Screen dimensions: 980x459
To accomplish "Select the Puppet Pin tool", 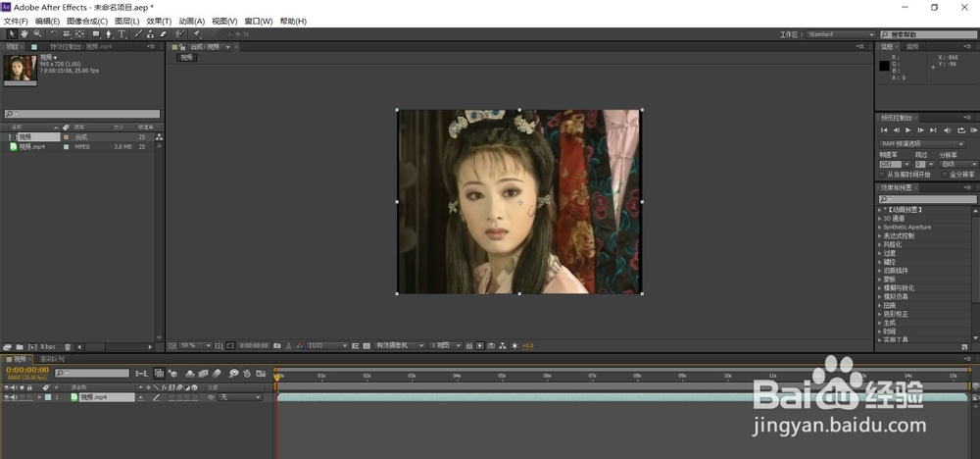I will coord(196,33).
